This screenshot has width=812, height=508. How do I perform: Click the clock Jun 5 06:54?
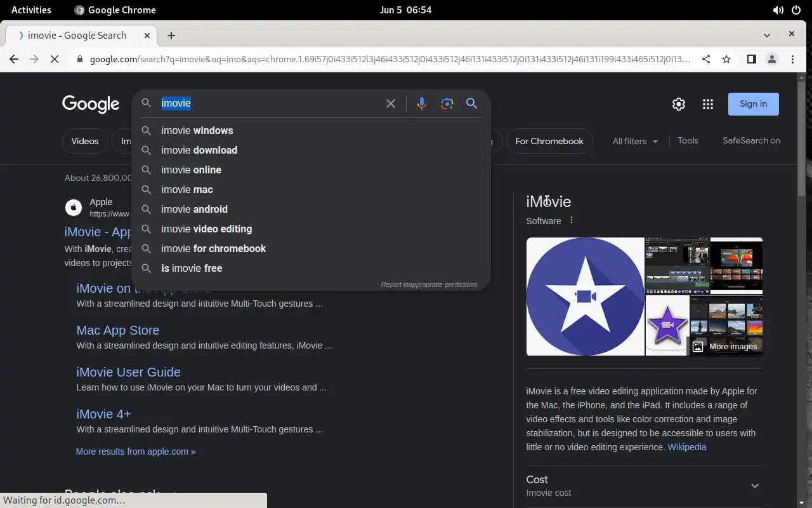point(405,10)
